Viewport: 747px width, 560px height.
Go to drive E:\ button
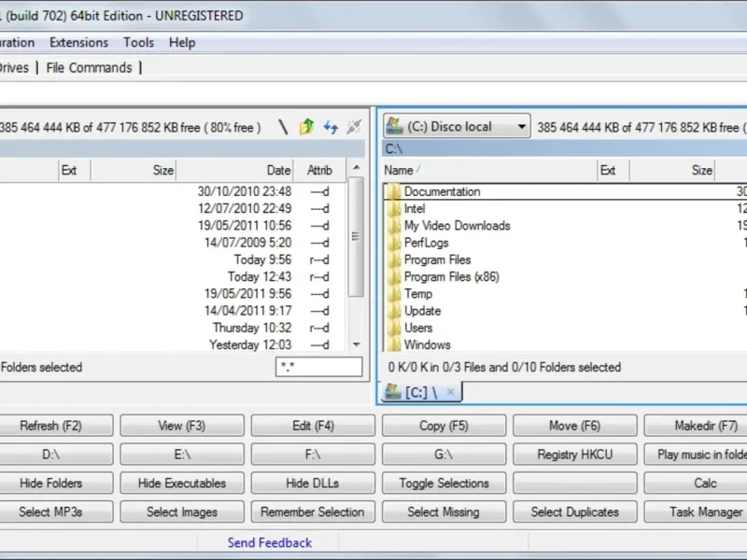[x=182, y=455]
